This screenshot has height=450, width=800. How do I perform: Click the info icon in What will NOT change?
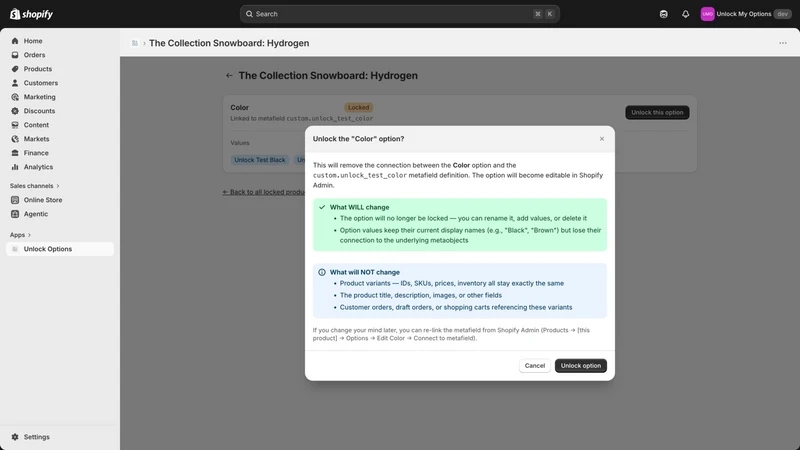(322, 272)
